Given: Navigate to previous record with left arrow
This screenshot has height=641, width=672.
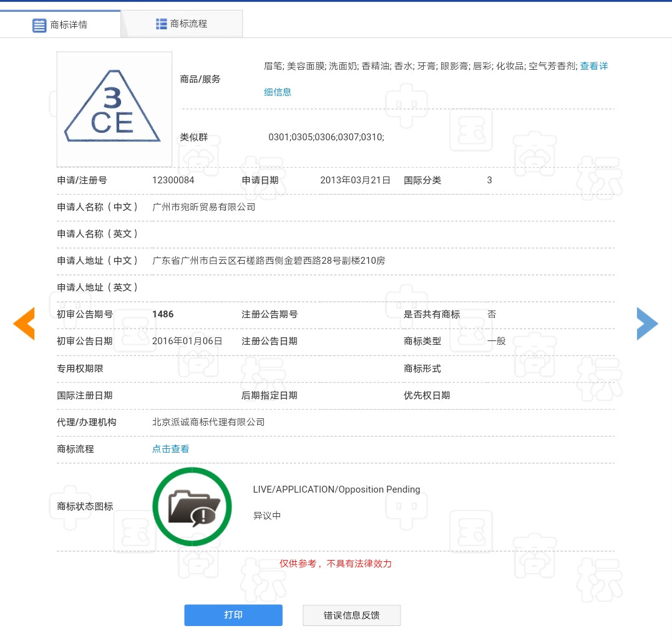Looking at the screenshot, I should click(24, 324).
